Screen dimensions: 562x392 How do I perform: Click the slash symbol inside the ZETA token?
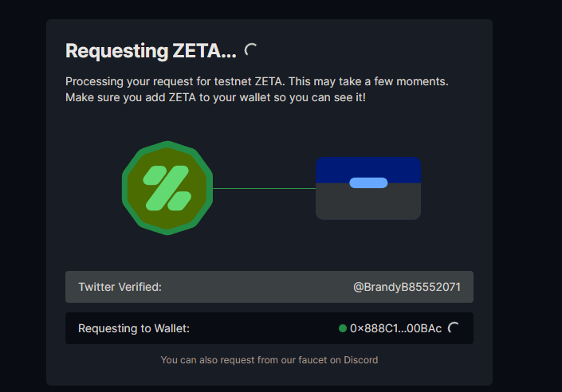coord(167,188)
